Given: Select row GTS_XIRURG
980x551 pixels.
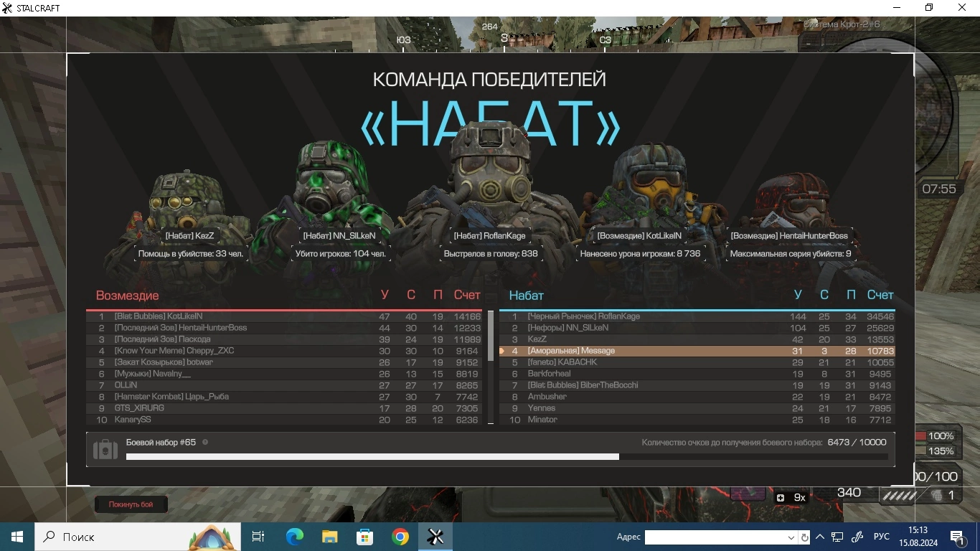Looking at the screenshot, I should point(284,408).
